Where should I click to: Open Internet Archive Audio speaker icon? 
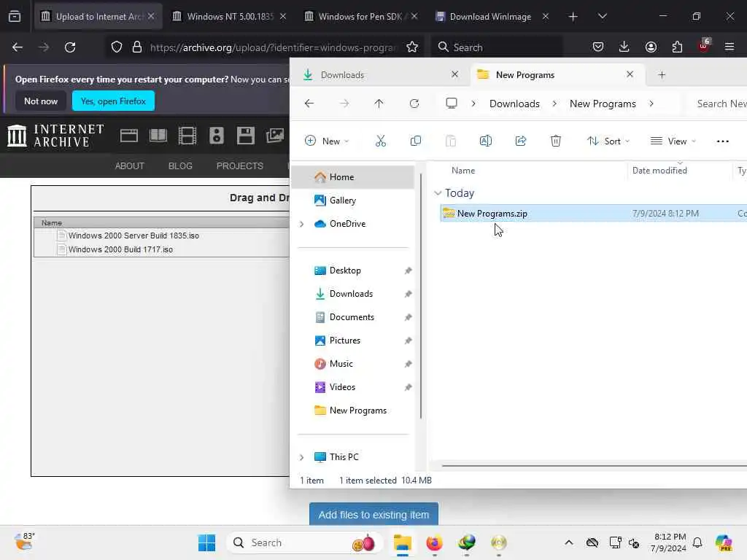216,136
